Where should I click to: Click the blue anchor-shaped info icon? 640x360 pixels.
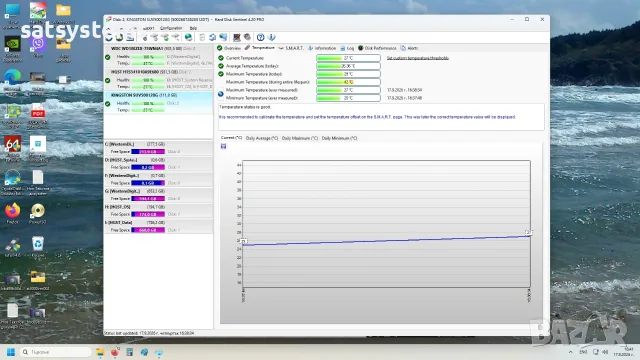271,38
